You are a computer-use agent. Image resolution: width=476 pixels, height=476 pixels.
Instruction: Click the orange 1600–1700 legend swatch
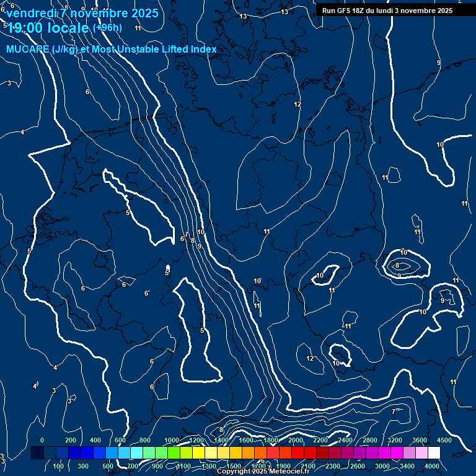[x=248, y=452]
